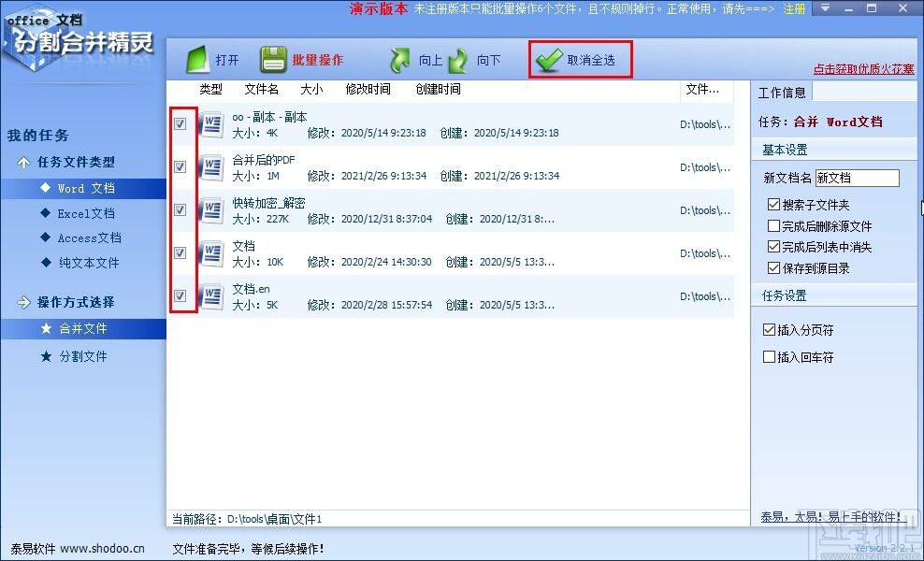This screenshot has height=561, width=924.
Task: Click the 批量操作 save disk icon
Action: click(x=273, y=60)
